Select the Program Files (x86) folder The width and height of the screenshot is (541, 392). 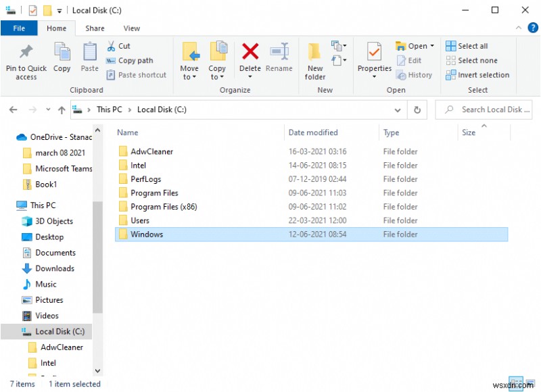tap(158, 207)
